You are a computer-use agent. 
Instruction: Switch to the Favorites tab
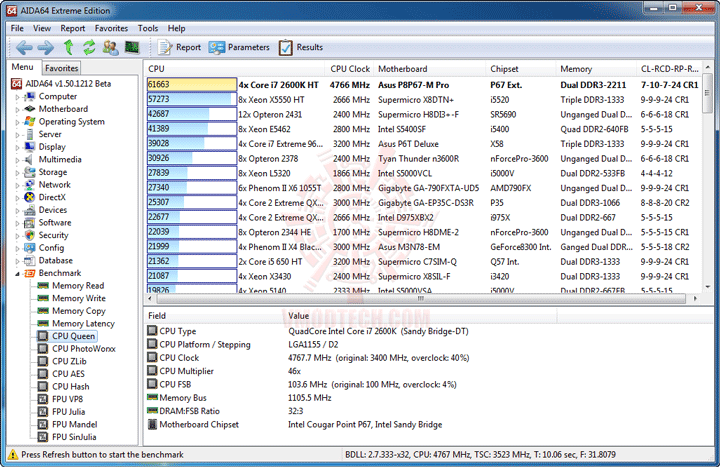[x=62, y=68]
